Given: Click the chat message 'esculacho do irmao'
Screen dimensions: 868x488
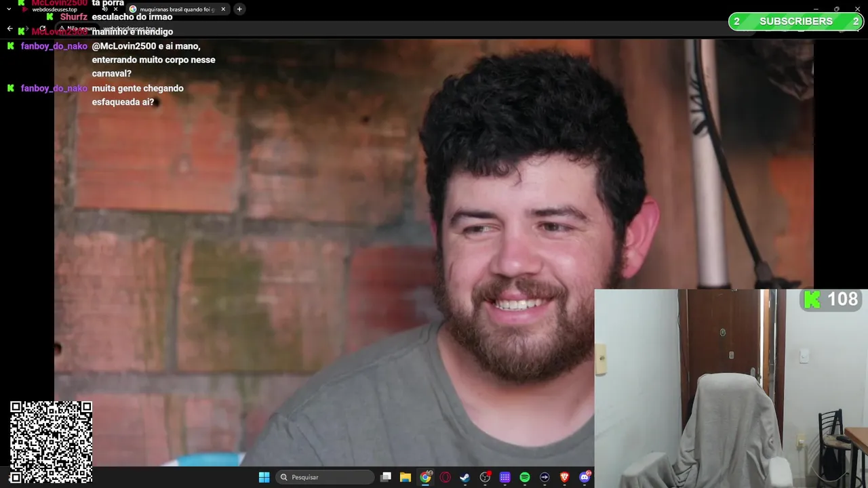Looking at the screenshot, I should pos(132,17).
